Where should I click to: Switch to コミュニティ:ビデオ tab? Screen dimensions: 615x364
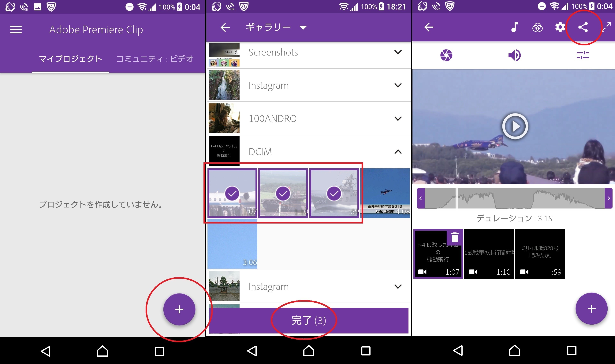click(155, 59)
